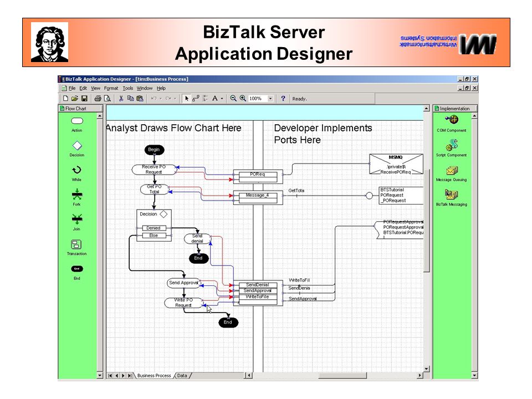Image resolution: width=532 pixels, height=399 pixels.
Task: Click the canvas vertical scrollbar down arrow
Action: pyautogui.click(x=427, y=369)
